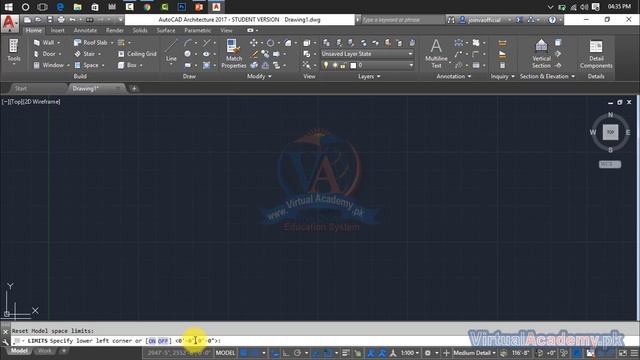
Task: Select the Multiline Text tool
Action: click(x=436, y=53)
